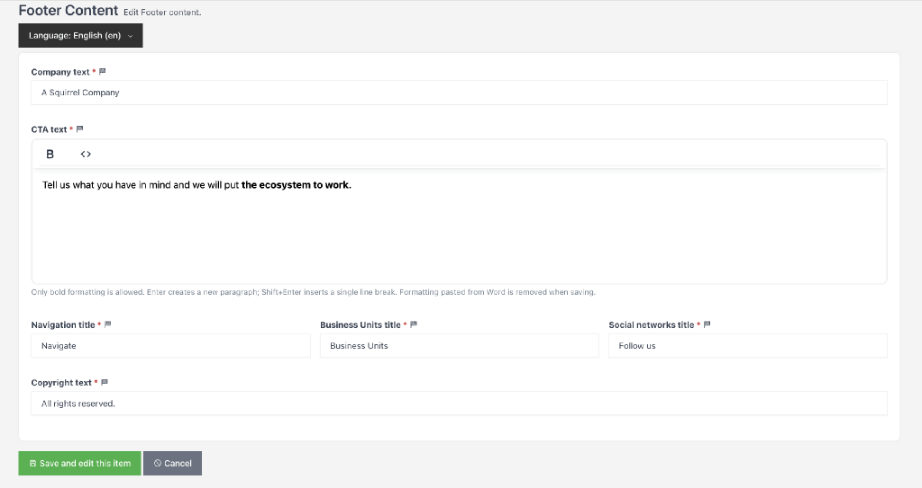Focus the Company text input field
The width and height of the screenshot is (922, 488).
pyautogui.click(x=459, y=92)
